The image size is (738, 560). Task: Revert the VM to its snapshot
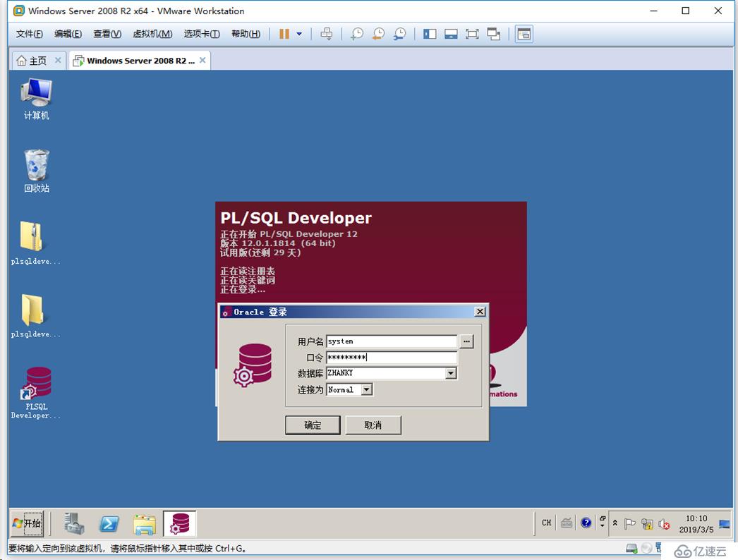[x=378, y=34]
